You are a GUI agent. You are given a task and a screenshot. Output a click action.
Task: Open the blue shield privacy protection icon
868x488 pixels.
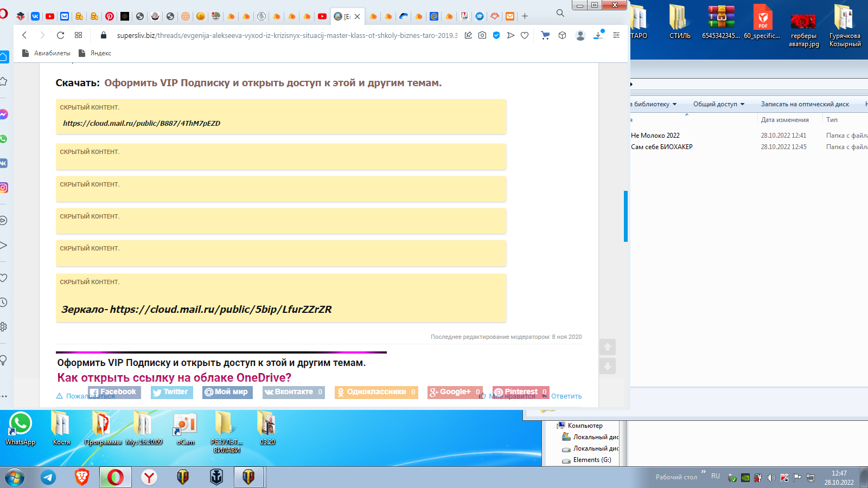tap(496, 35)
